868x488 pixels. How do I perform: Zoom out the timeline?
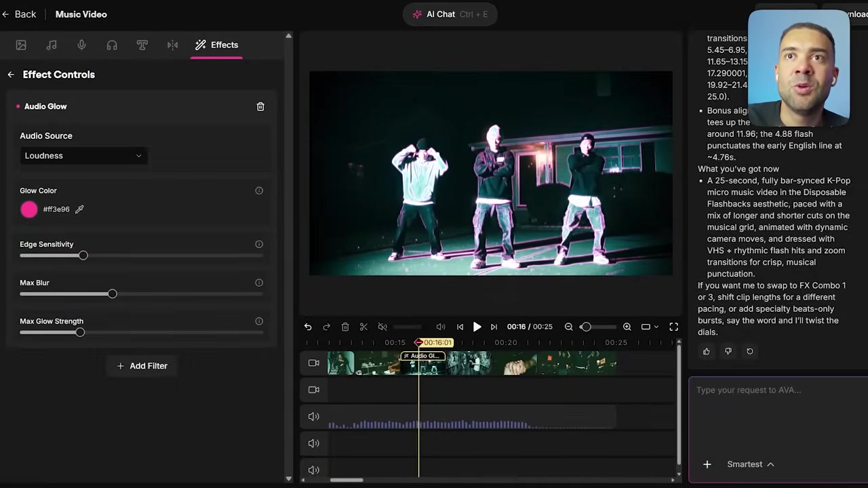[x=569, y=327]
